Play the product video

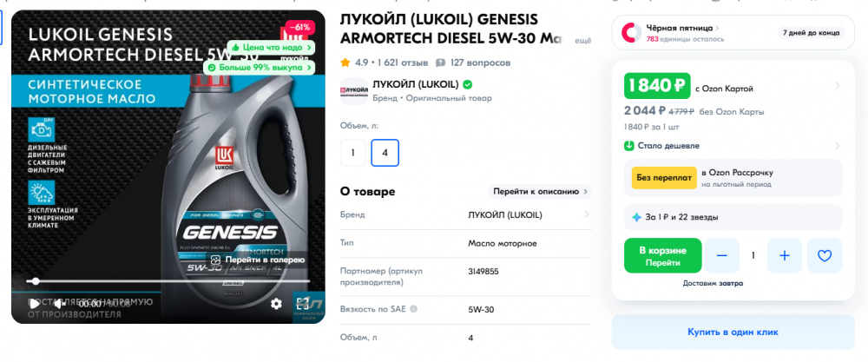point(35,303)
